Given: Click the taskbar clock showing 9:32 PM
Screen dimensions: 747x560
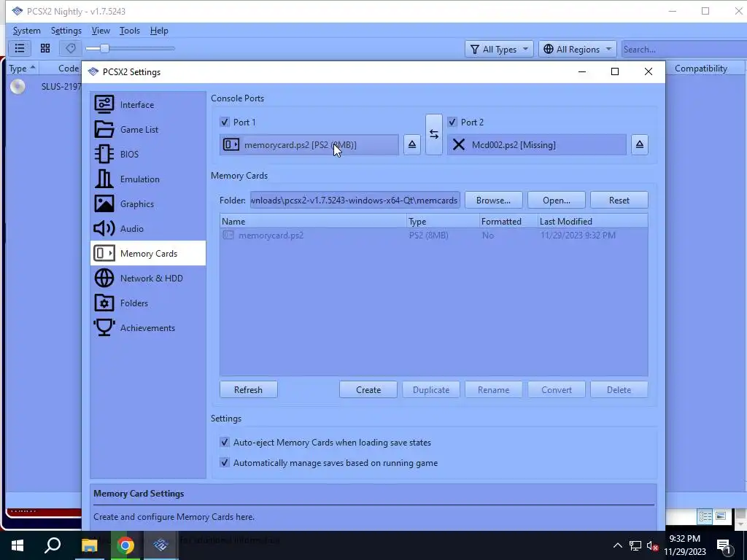Looking at the screenshot, I should tap(684, 545).
